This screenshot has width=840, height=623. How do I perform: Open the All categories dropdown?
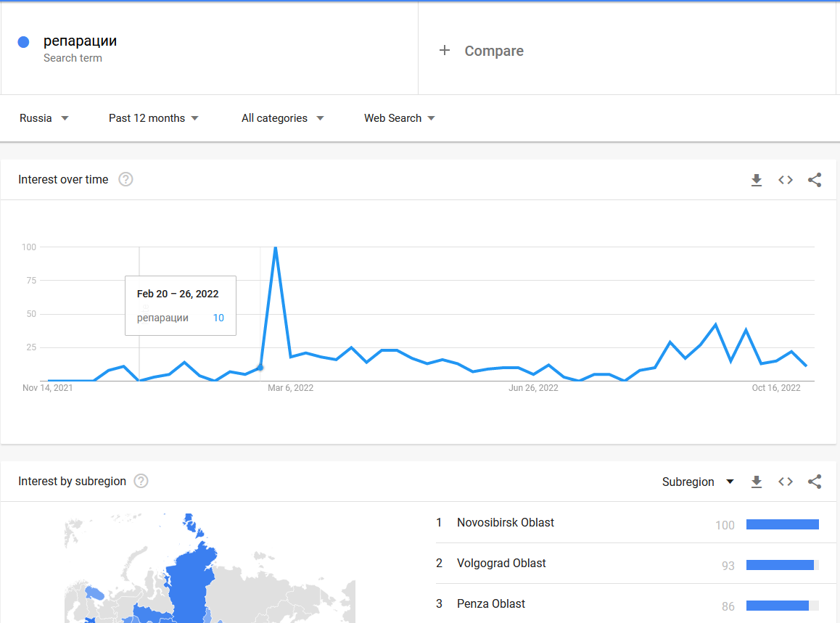coord(282,118)
